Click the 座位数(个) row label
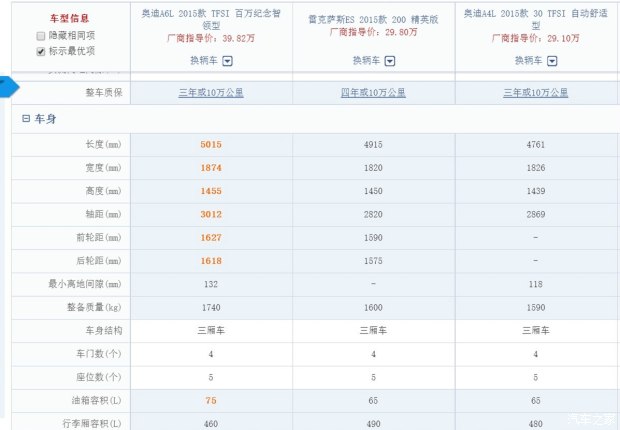 click(99, 377)
